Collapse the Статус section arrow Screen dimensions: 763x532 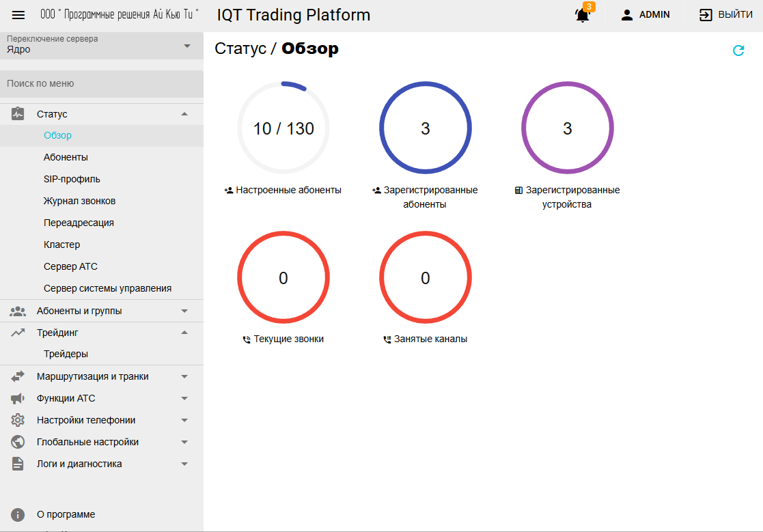[x=184, y=114]
